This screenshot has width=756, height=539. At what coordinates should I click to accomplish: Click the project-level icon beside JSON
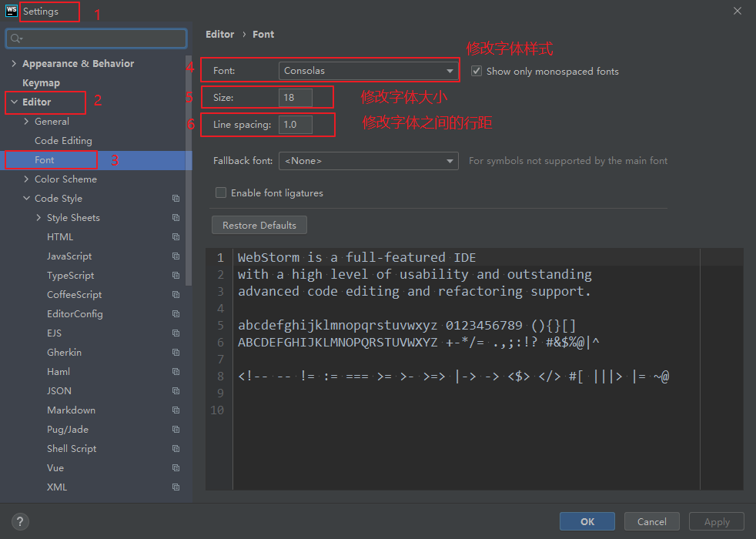(176, 391)
